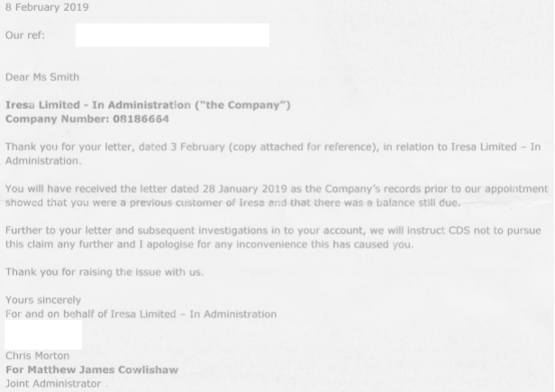Click the line Thank you for raising the issue

coord(105,272)
